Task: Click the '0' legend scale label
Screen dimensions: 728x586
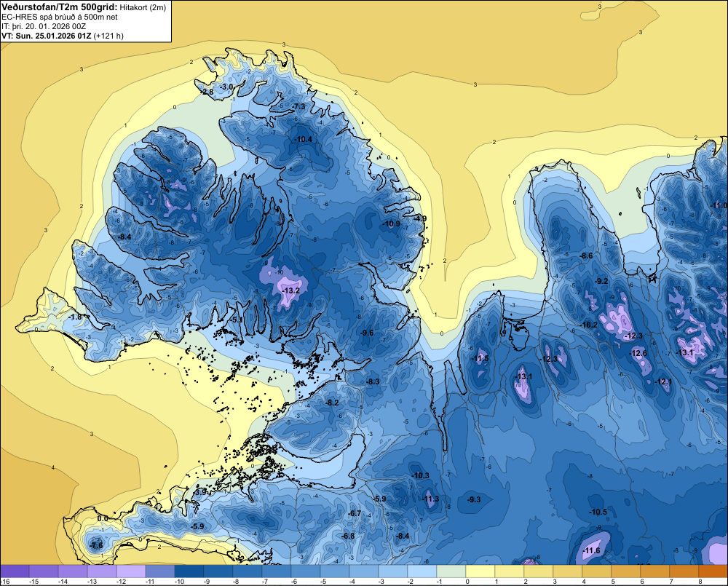Action: click(467, 582)
